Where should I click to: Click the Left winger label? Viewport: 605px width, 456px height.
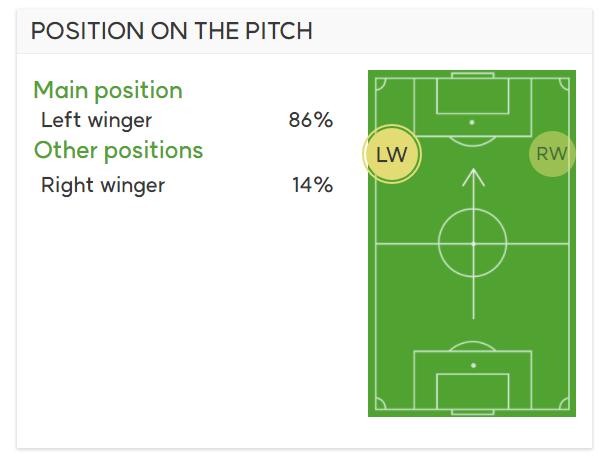click(96, 120)
